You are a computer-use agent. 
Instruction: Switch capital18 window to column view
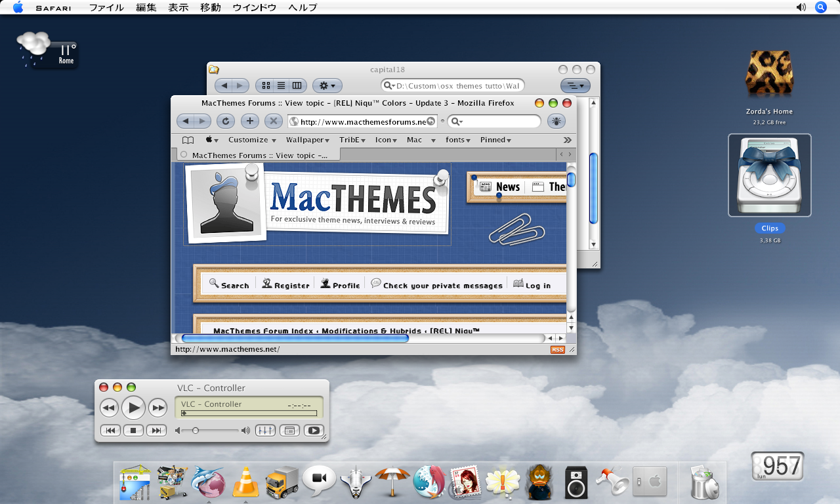point(297,85)
